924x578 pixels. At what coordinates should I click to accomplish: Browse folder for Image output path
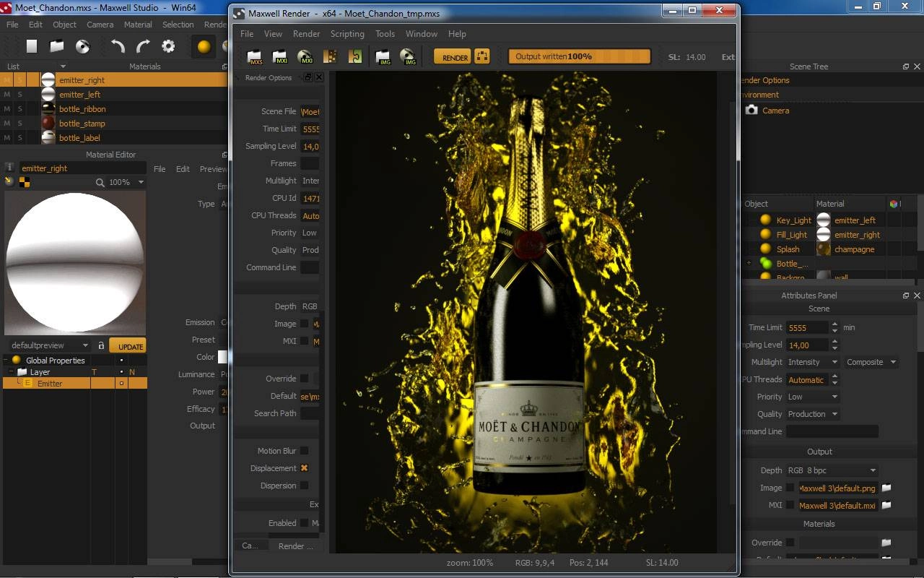click(x=886, y=488)
